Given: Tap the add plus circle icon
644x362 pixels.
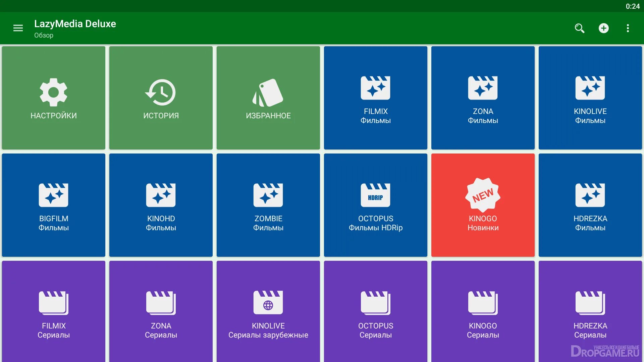Looking at the screenshot, I should 604,28.
